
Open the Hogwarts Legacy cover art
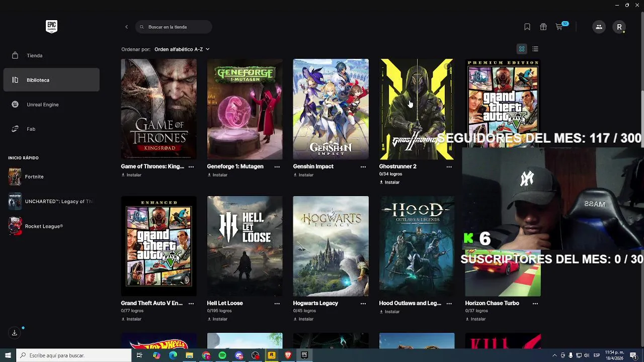coord(331,246)
